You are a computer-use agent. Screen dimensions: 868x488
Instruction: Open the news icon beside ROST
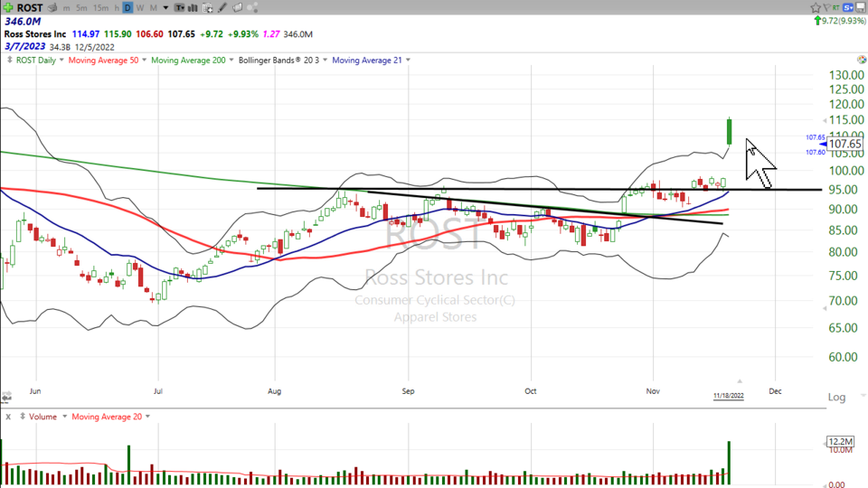52,8
